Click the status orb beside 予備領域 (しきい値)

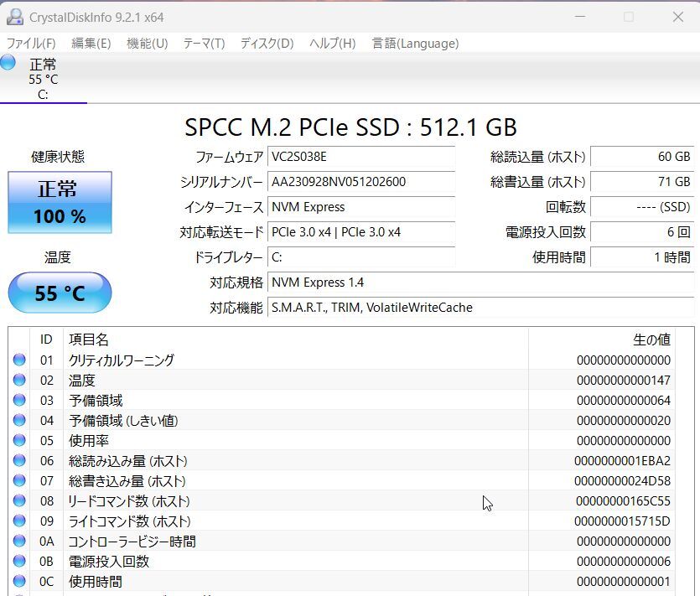[19, 421]
